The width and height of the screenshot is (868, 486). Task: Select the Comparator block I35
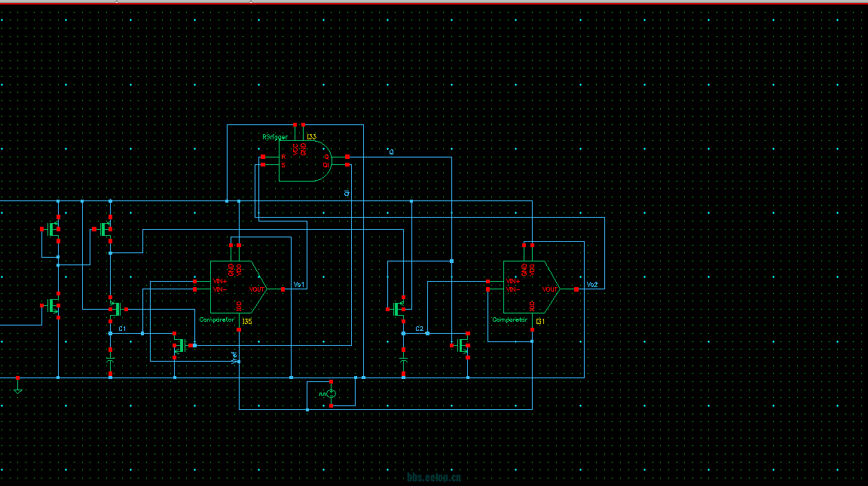pos(239,287)
